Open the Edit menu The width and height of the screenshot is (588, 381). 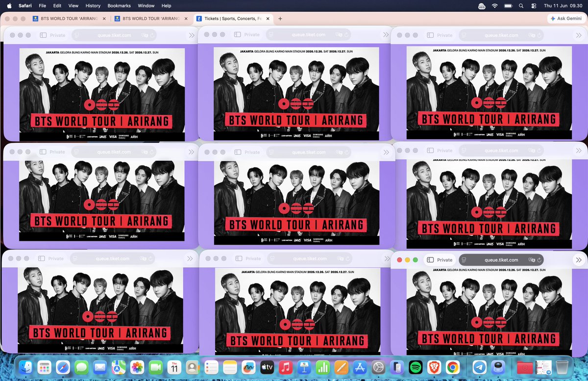(x=57, y=5)
